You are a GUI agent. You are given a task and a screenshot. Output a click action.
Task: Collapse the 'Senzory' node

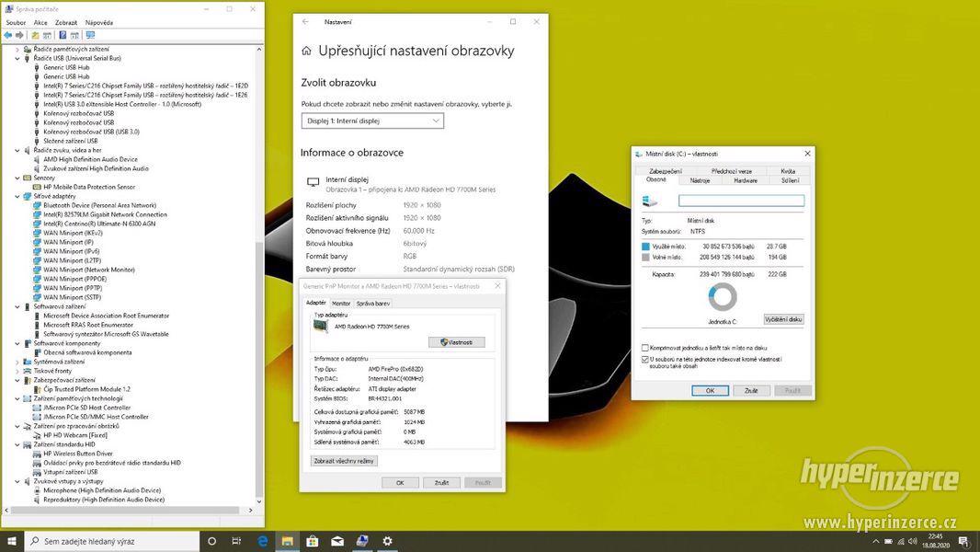click(17, 178)
